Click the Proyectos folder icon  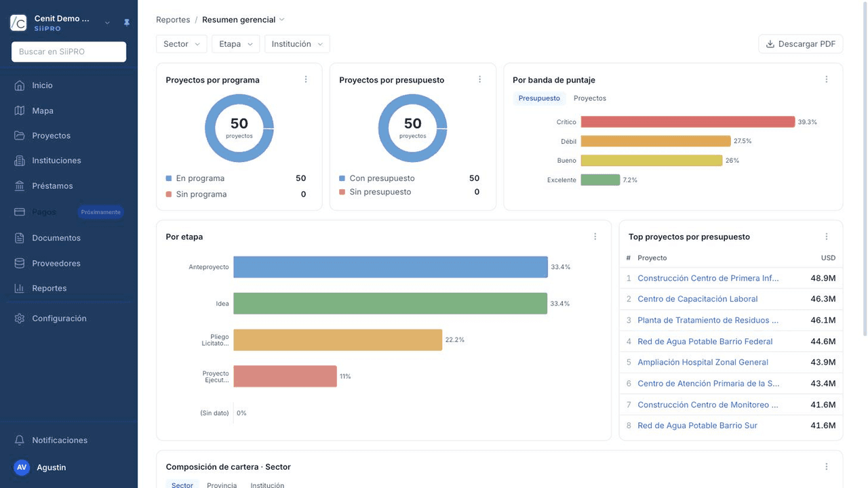[x=20, y=136]
